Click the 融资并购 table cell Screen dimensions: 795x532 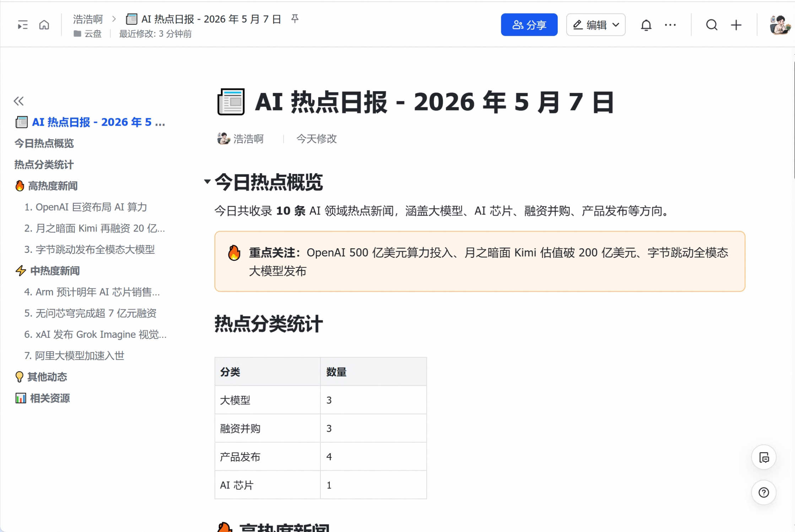[x=267, y=429]
